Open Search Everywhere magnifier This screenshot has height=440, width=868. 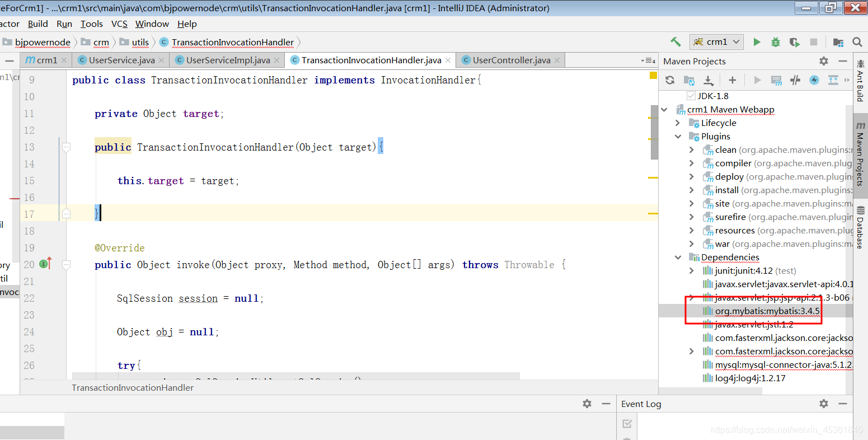click(x=857, y=42)
